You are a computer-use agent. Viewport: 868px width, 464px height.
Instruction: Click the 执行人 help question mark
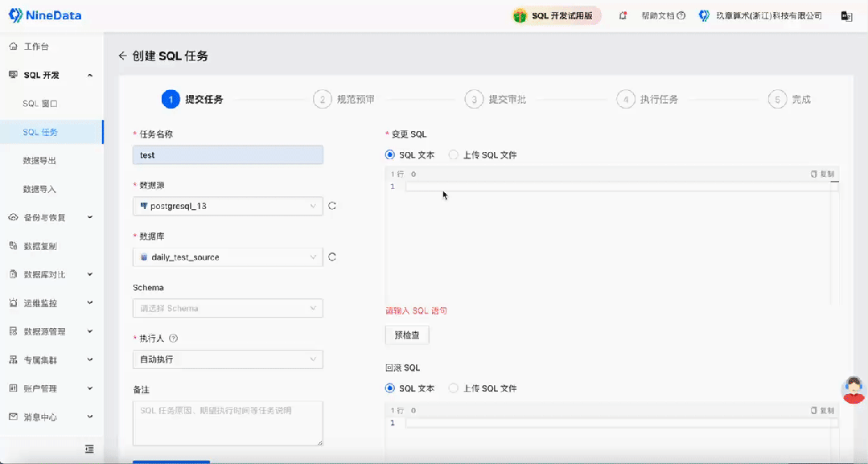(x=173, y=339)
